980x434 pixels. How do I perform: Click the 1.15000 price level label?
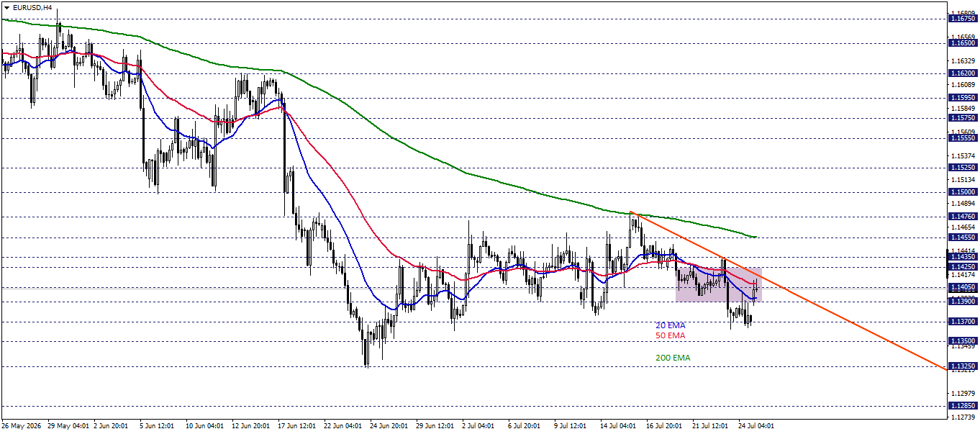963,192
